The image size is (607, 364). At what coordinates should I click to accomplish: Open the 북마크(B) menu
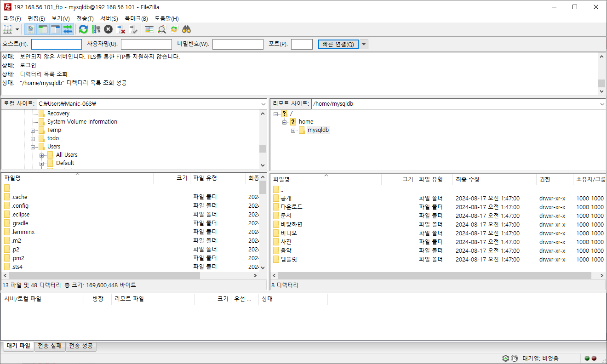136,19
